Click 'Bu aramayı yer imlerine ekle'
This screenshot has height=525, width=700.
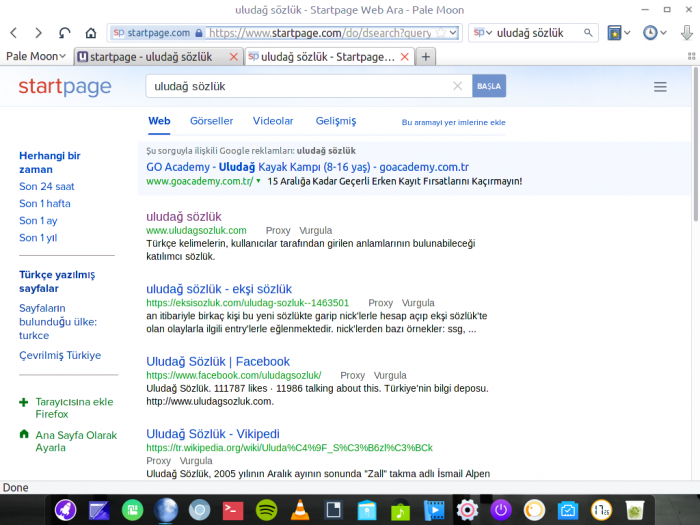(454, 122)
